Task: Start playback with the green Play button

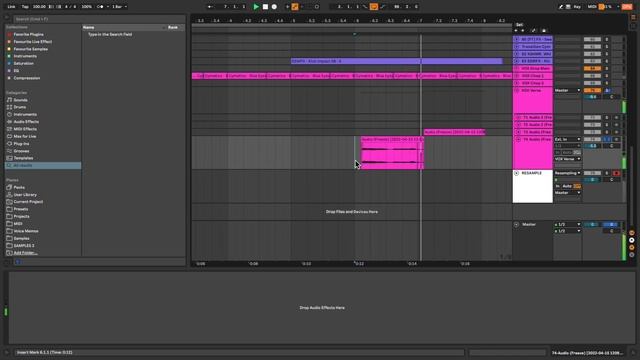Action: pos(256,7)
